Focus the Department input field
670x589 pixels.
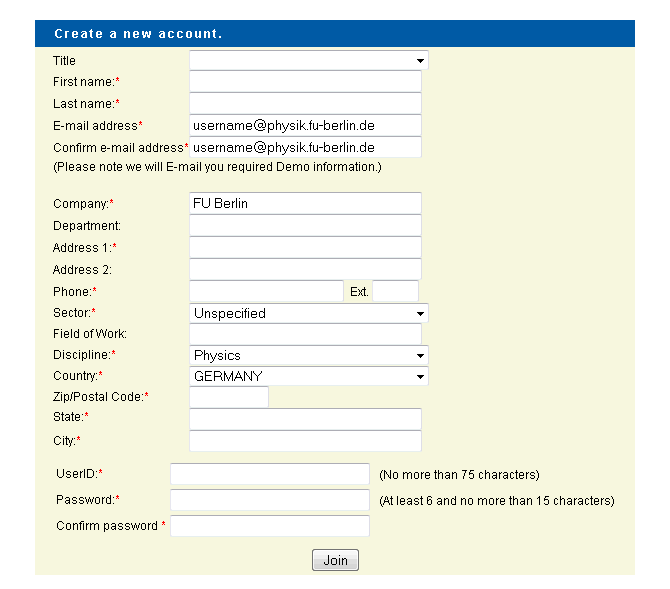click(x=305, y=226)
